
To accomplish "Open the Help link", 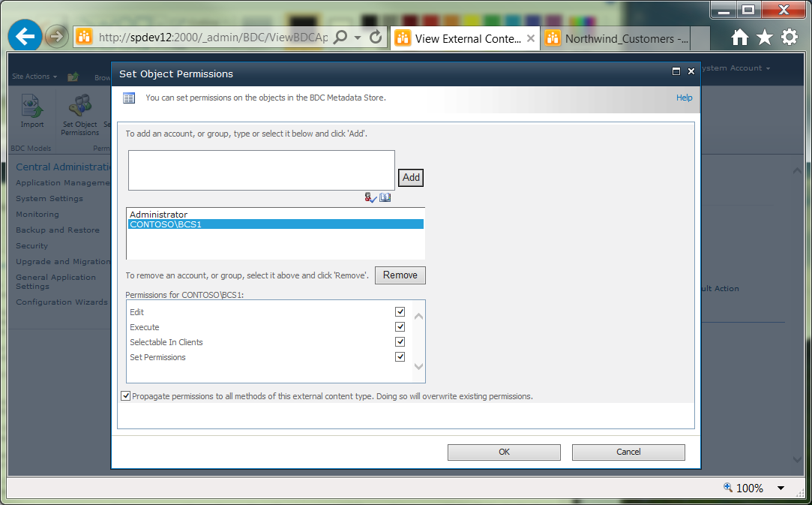I will click(x=684, y=98).
